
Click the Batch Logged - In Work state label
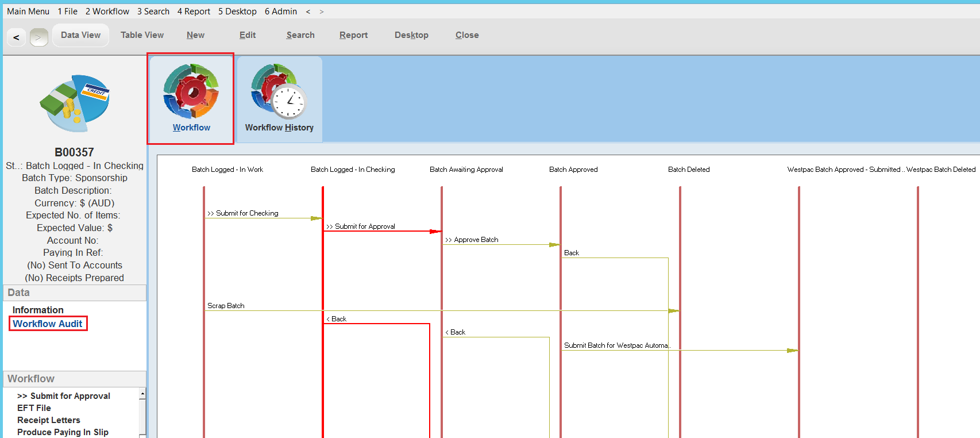[227, 170]
